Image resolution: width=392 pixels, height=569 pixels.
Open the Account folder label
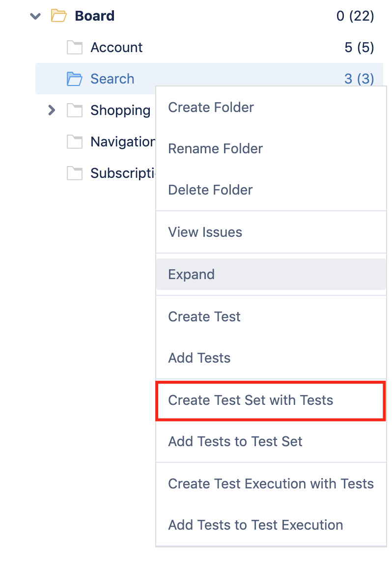[116, 48]
